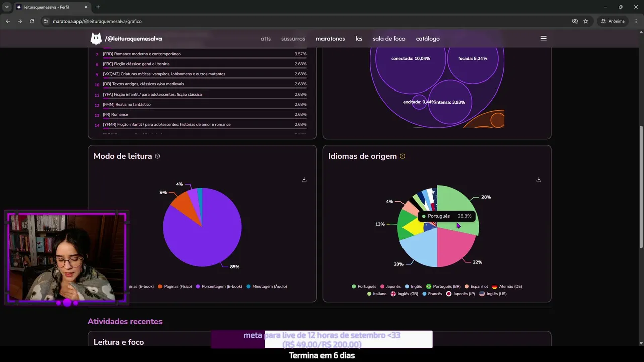Image resolution: width=644 pixels, height=362 pixels.
Task: Click the Leitura e foco section title
Action: pos(119,342)
